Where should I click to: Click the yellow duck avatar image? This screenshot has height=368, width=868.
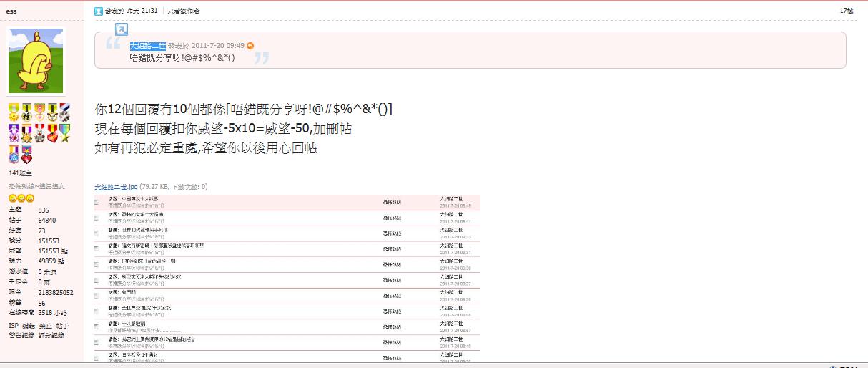point(36,61)
